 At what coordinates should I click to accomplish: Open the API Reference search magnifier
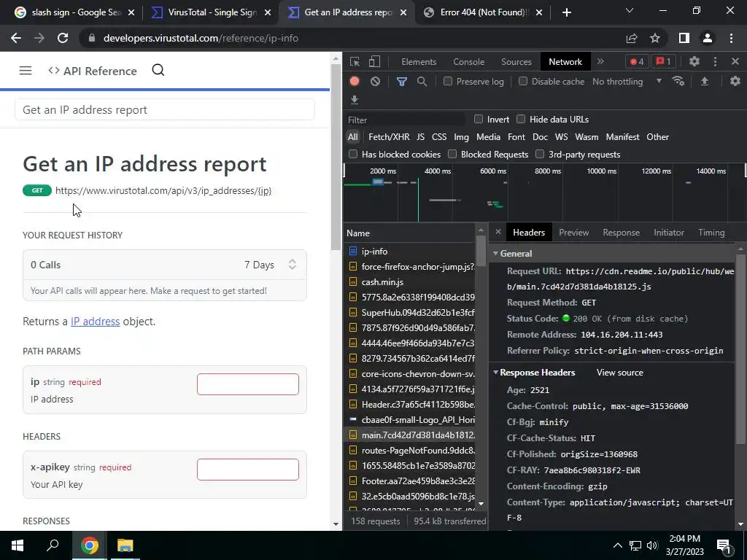[158, 71]
